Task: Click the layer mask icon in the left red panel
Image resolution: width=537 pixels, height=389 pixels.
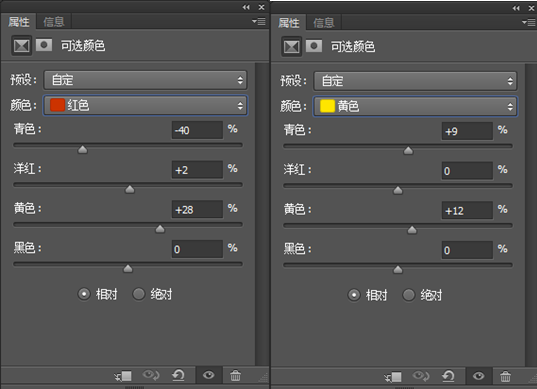Action: 44,45
